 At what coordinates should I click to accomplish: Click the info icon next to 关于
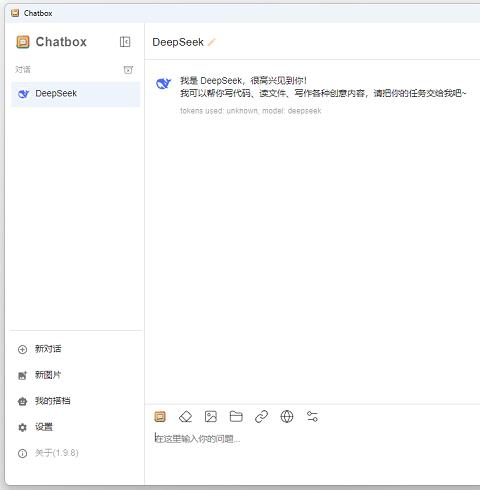pyautogui.click(x=22, y=453)
